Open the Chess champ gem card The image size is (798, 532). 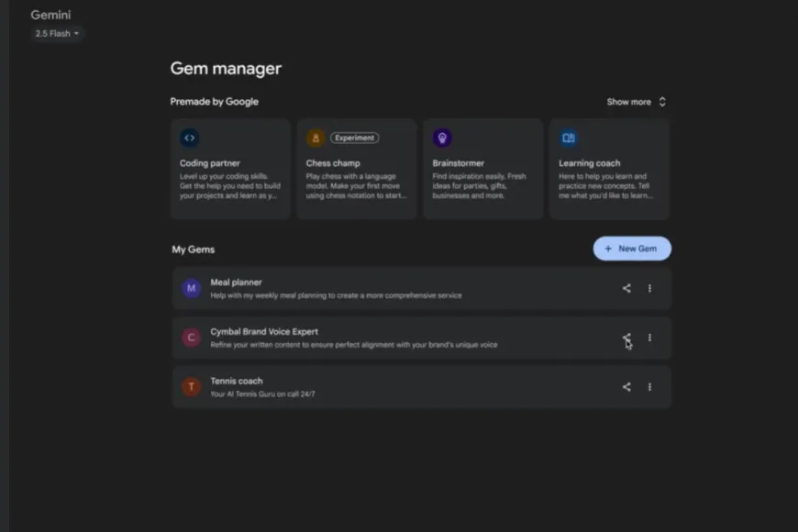click(357, 169)
